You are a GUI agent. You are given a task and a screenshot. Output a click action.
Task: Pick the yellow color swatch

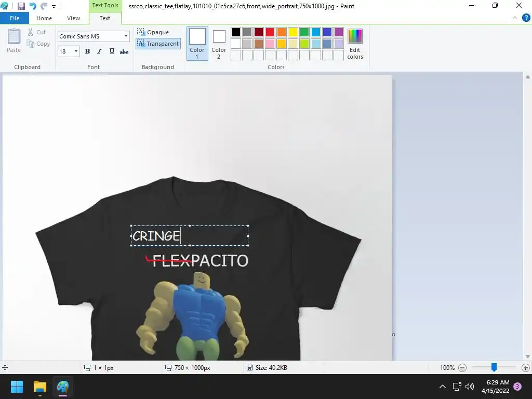click(293, 32)
